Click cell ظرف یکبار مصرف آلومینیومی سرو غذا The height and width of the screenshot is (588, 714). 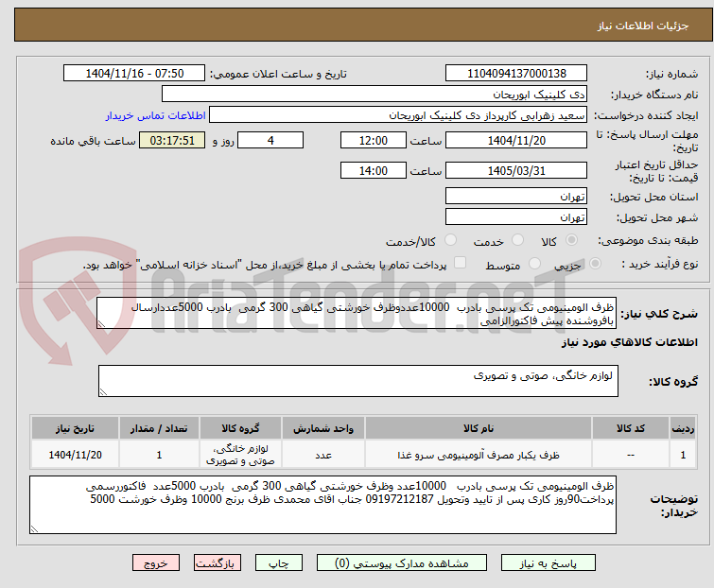click(x=479, y=455)
